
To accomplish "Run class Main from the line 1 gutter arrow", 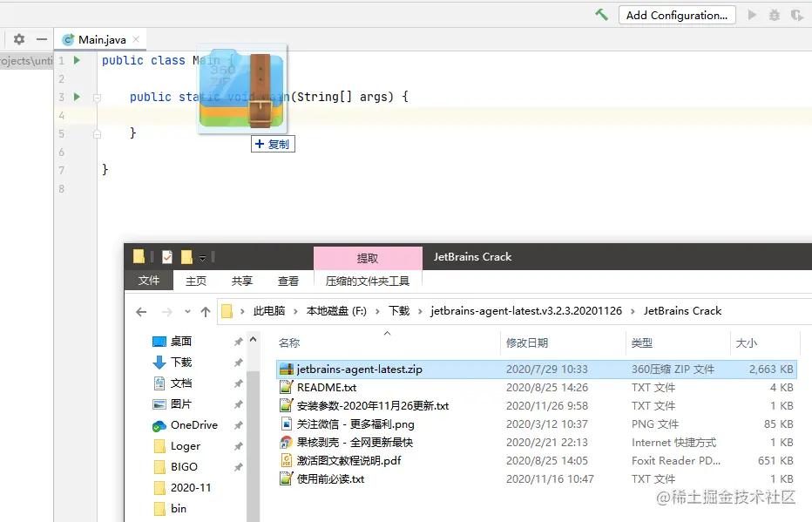I will tap(78, 60).
